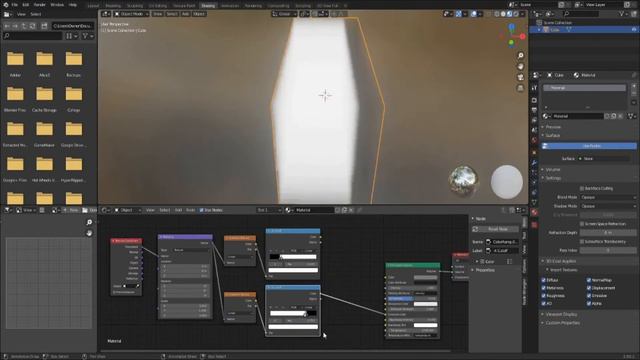Click the Use Nodes button in Surface panel
This screenshot has height=360, width=640.
pyautogui.click(x=589, y=146)
